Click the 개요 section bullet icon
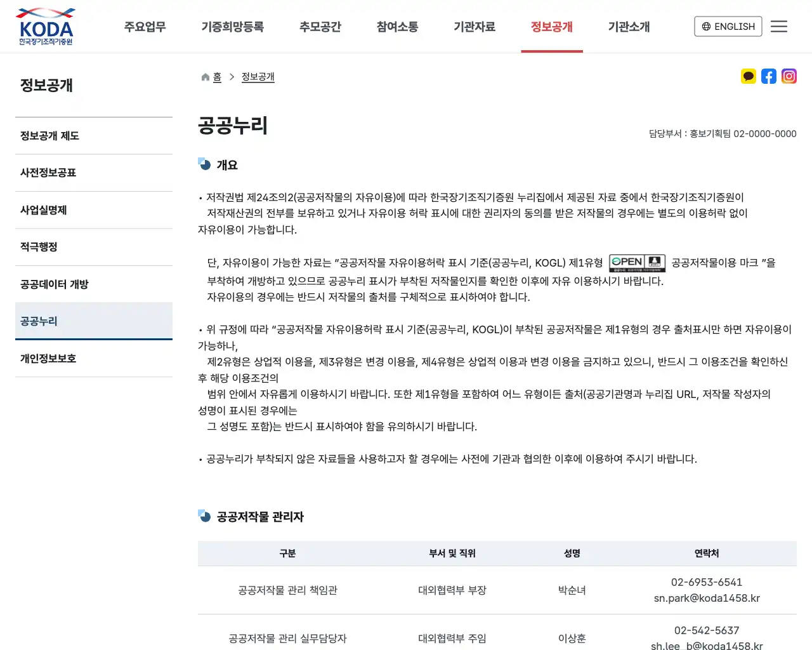The height and width of the screenshot is (650, 812). point(204,164)
